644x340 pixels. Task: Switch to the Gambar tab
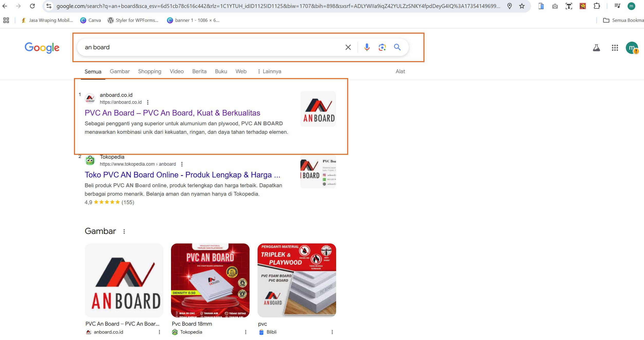tap(120, 71)
